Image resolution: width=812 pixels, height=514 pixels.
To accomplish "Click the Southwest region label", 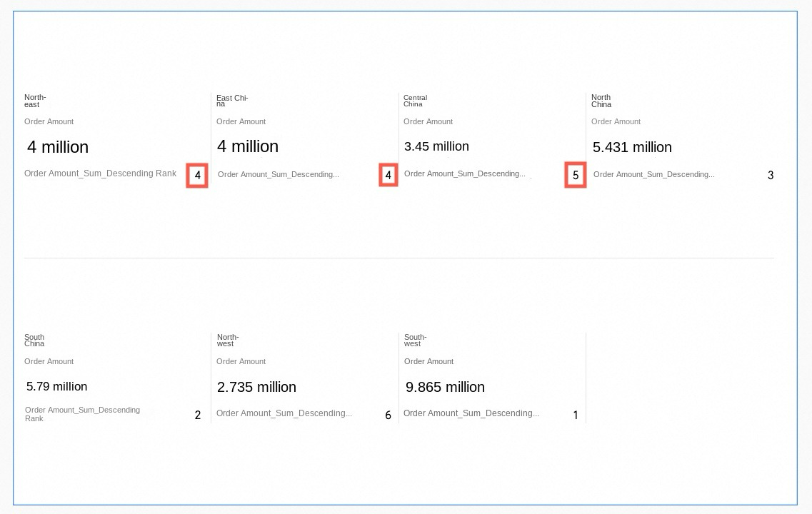I will (x=415, y=340).
